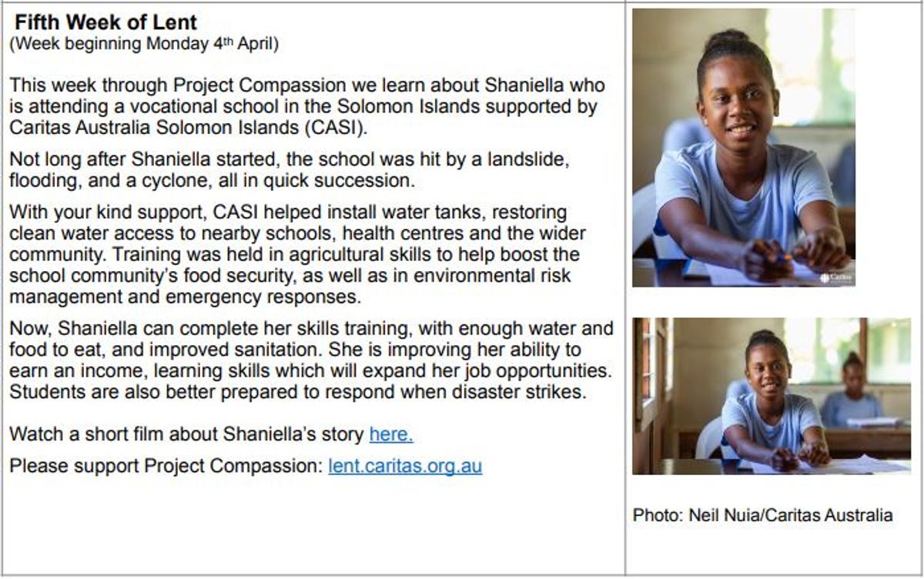Click the Caritas logo watermark in top photo
The height and width of the screenshot is (579, 924).
[835, 277]
